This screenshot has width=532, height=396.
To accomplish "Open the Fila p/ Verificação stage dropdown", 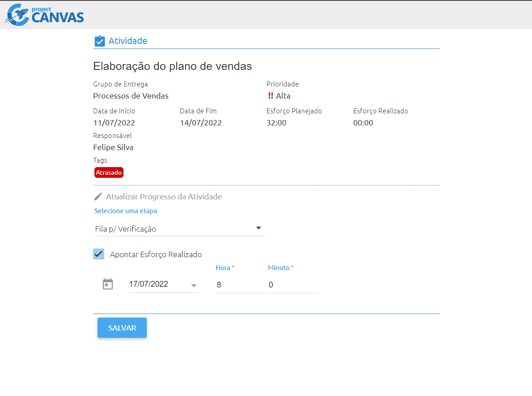I will tap(179, 229).
